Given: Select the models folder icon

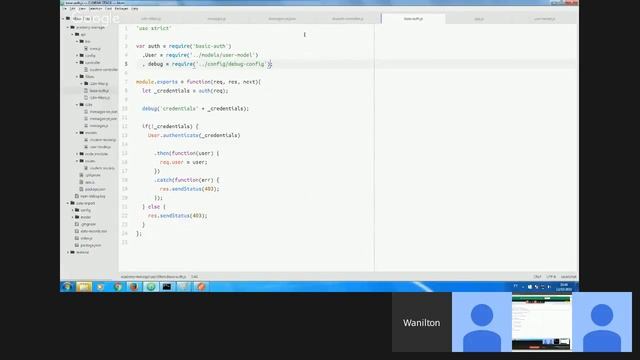Looking at the screenshot, I should coord(82,133).
